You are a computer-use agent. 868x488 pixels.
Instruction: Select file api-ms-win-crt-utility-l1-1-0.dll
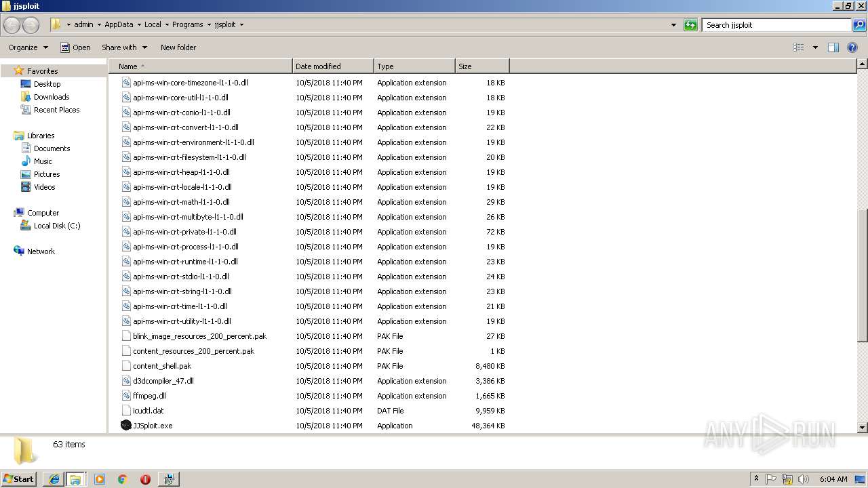(x=182, y=321)
